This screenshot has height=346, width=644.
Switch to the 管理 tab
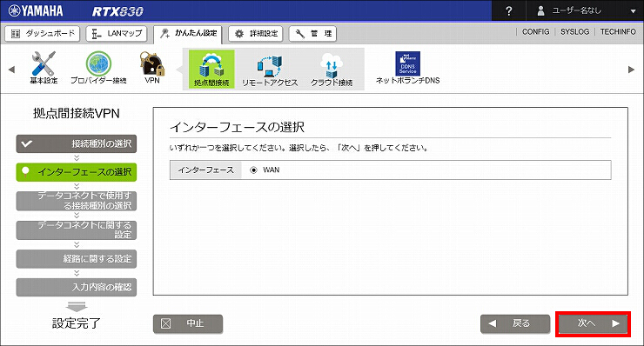point(312,34)
